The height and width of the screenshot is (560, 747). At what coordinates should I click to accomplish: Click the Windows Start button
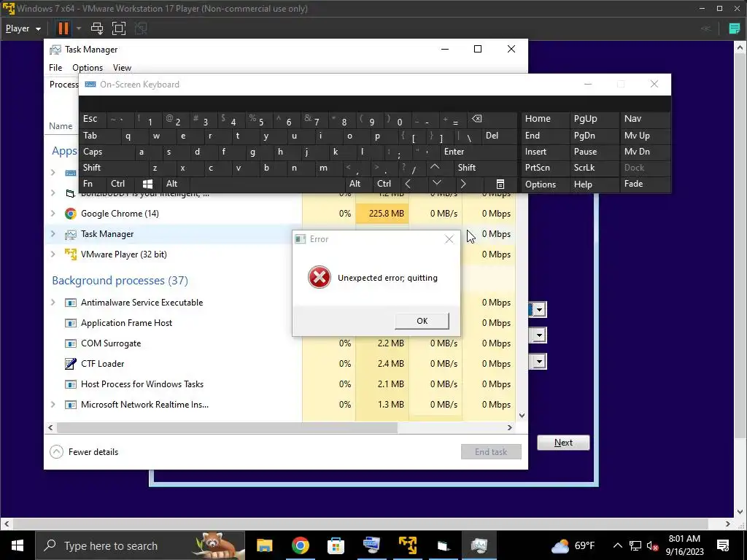tap(18, 545)
